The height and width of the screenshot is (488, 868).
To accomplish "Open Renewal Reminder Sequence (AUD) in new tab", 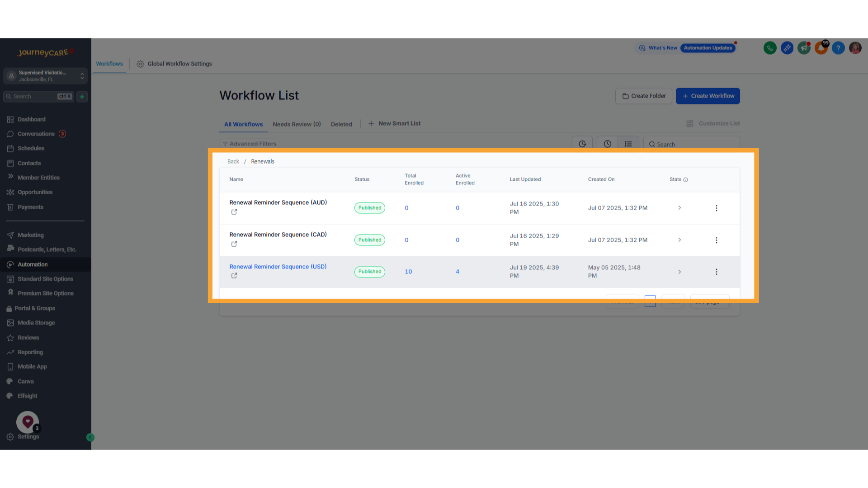I will (234, 211).
